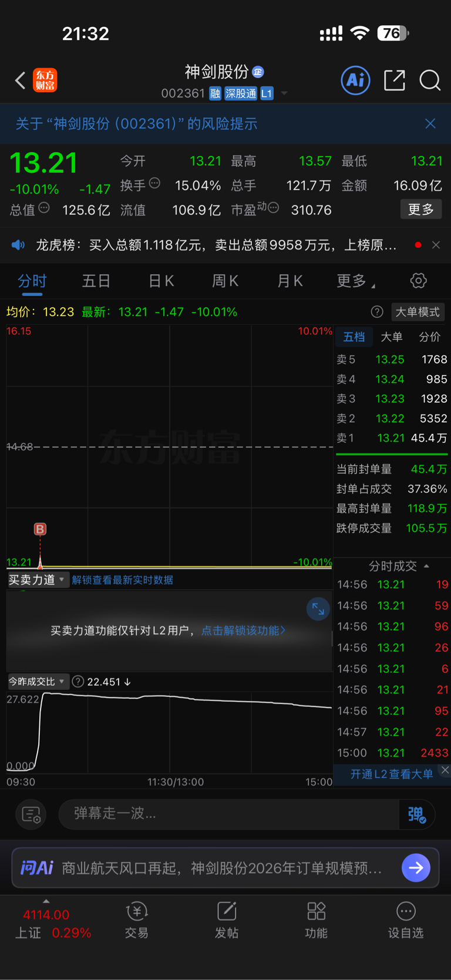Viewport: 451px width, 980px height.
Task: Tap the L1 level tag
Action: [x=267, y=93]
